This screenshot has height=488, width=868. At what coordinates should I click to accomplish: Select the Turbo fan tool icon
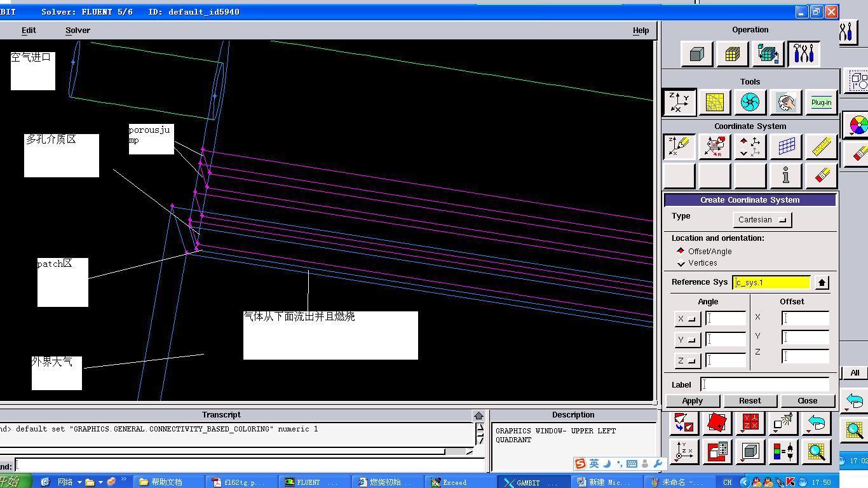750,102
